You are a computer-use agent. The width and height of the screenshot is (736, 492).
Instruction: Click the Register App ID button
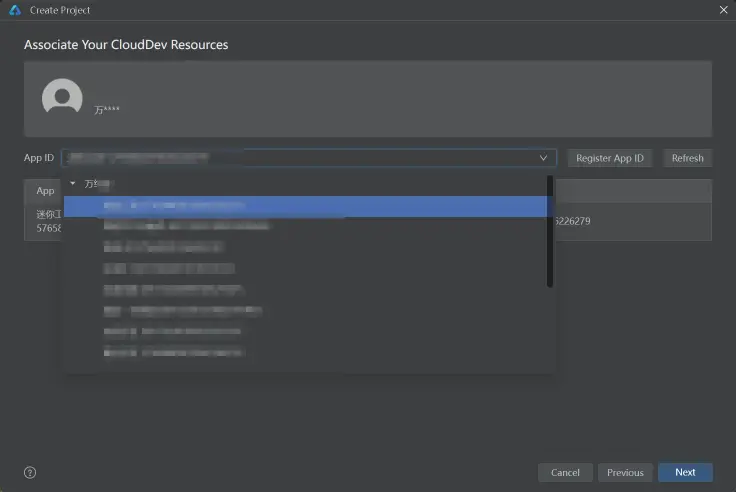pos(610,158)
